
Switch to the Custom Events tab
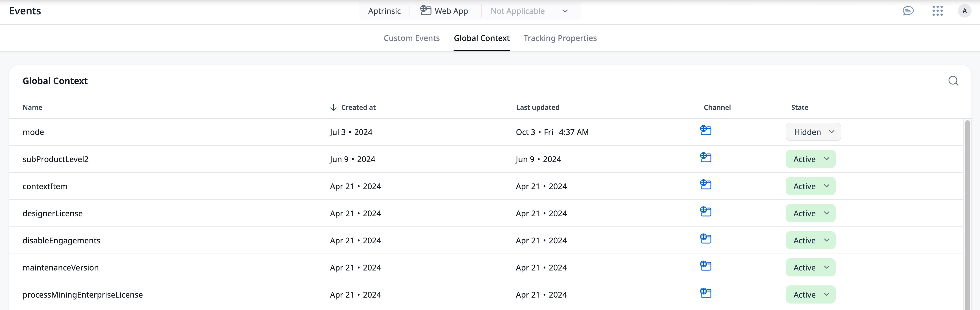tap(411, 38)
